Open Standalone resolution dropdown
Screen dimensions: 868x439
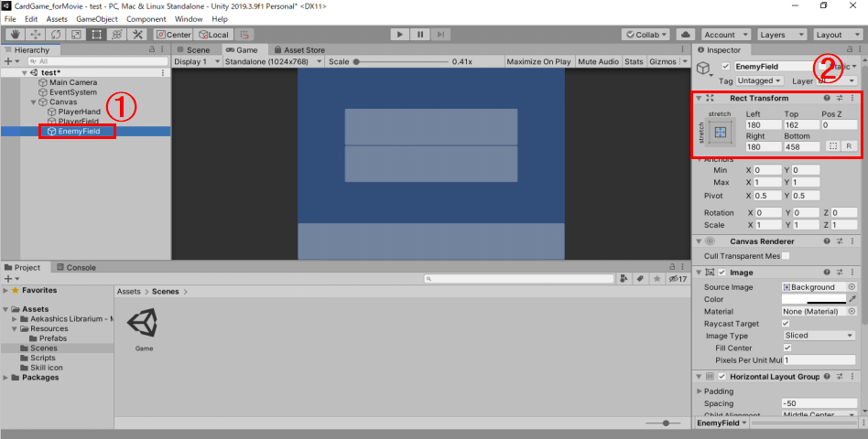click(x=273, y=61)
